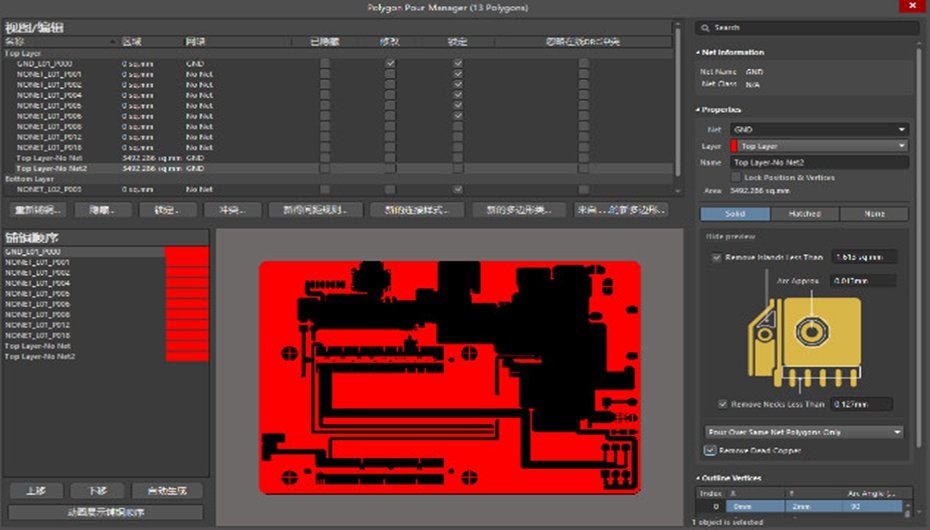
Task: Collapse the Properties section
Action: pos(698,110)
